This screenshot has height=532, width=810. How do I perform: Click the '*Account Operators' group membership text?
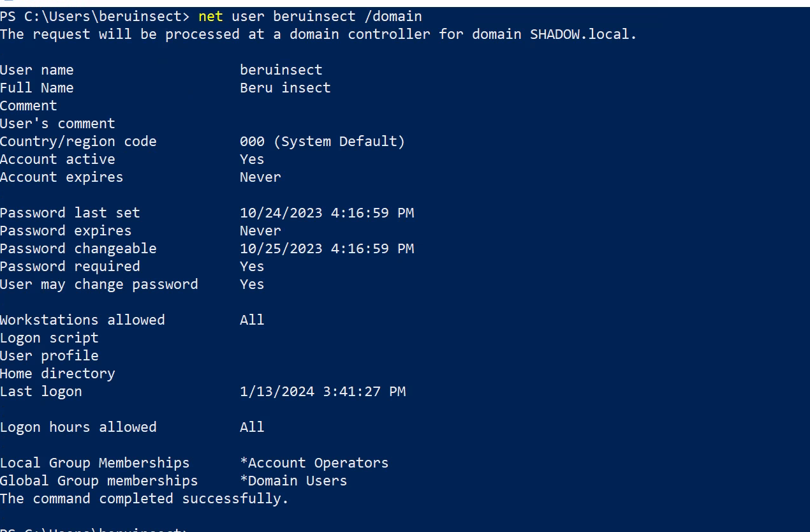314,462
